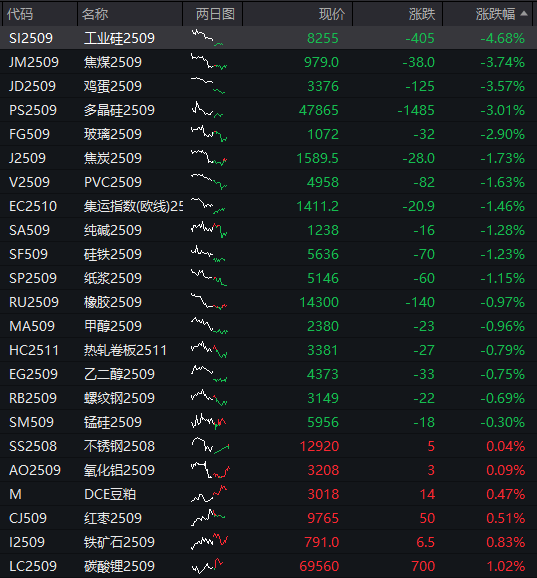Click the price 3208 of 氧化铝2509
The image size is (537, 578).
click(x=323, y=470)
